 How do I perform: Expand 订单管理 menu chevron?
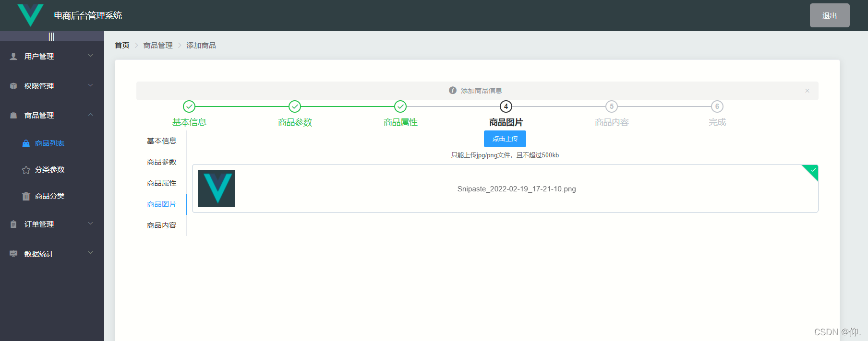click(90, 223)
